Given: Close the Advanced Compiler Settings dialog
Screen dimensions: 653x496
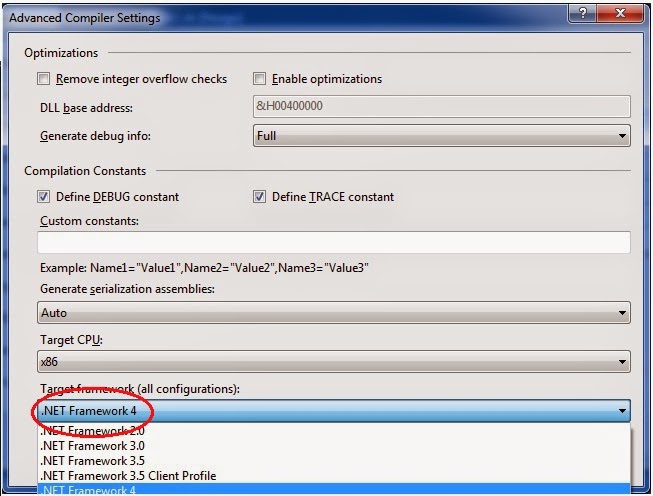Looking at the screenshot, I should 620,13.
